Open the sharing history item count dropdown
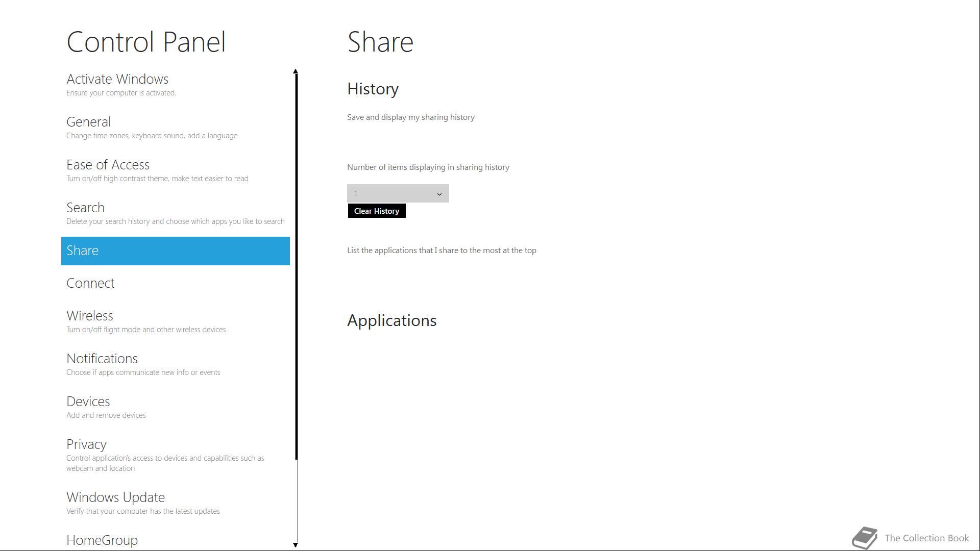 point(398,193)
